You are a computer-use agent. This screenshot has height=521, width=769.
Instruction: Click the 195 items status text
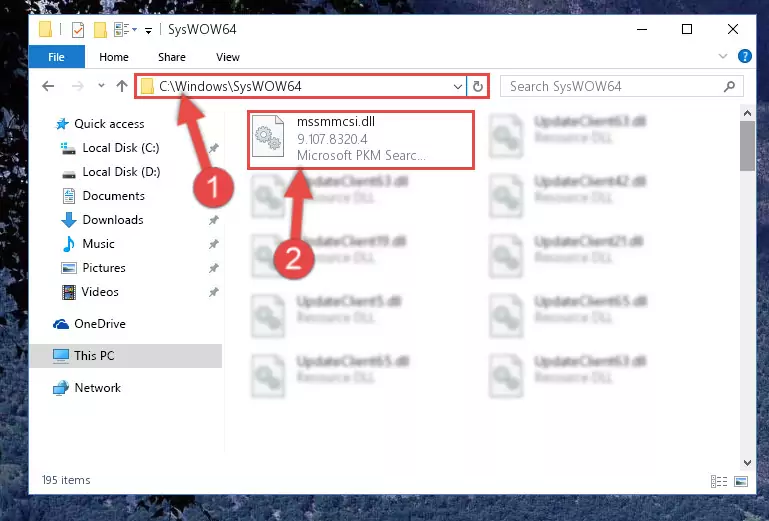click(x=66, y=480)
